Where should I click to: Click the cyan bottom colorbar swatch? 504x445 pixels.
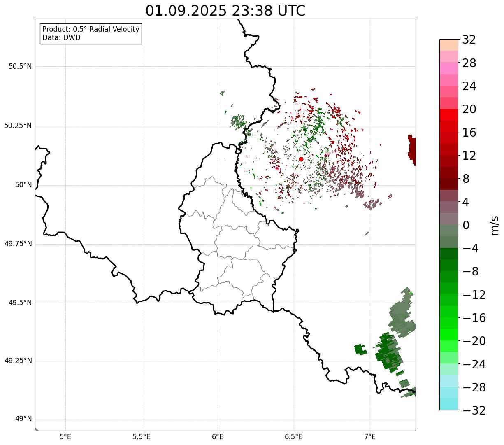tap(449, 405)
